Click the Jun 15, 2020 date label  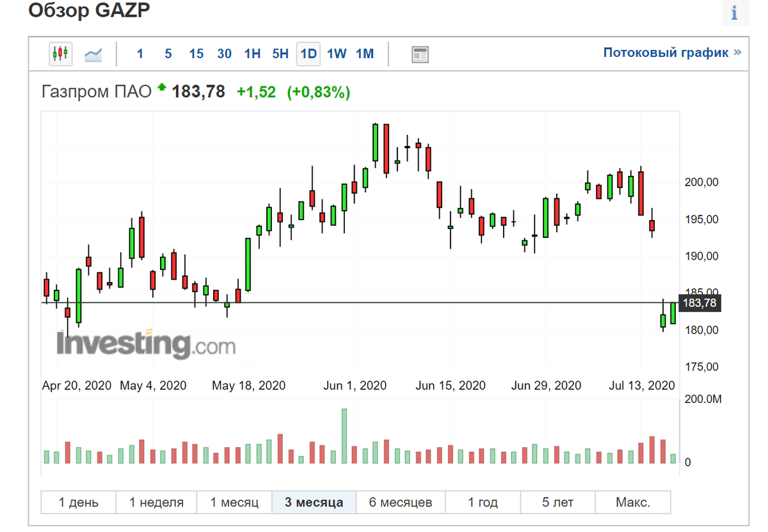(x=451, y=386)
